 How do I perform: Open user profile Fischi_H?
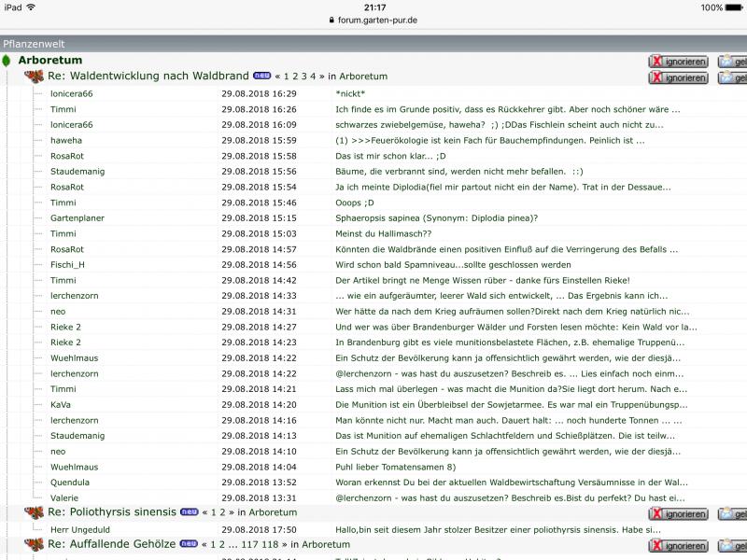67,264
